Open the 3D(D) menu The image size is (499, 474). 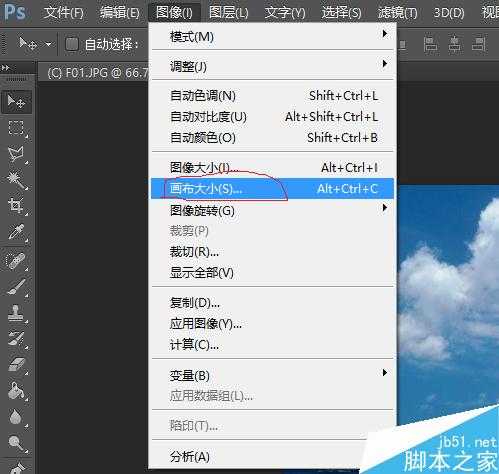(449, 13)
